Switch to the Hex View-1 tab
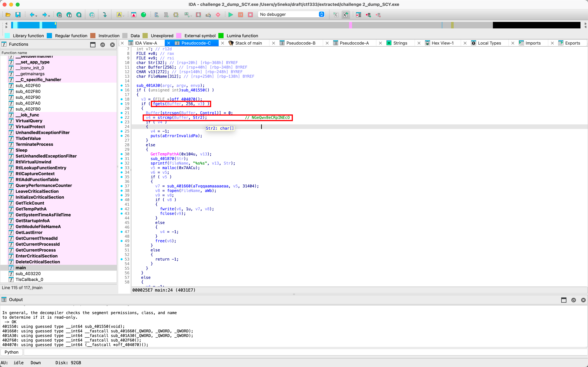This screenshot has width=588, height=367. click(x=442, y=43)
